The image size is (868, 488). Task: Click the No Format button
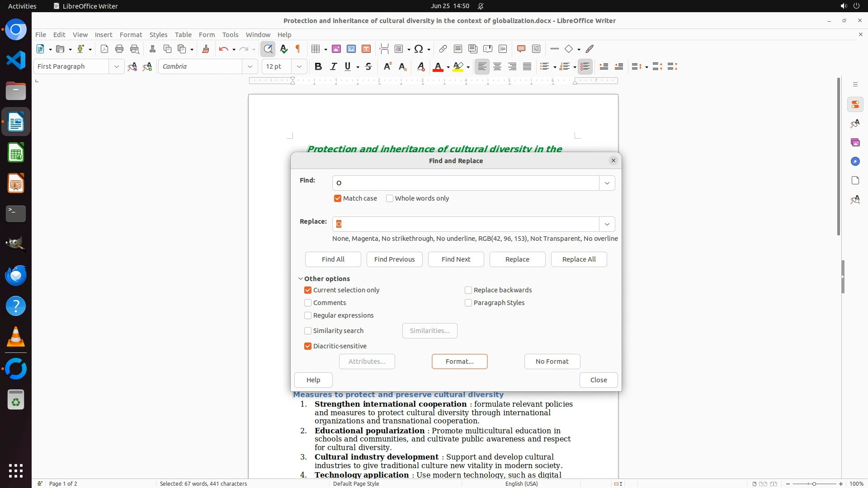tap(552, 361)
